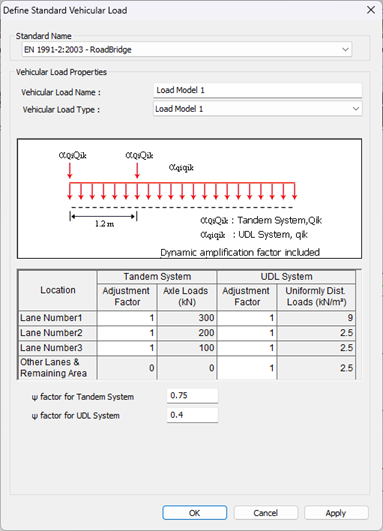Select Other Lanes uniform load 2.5 cell
Screen dimensions: 383x531
click(x=316, y=368)
